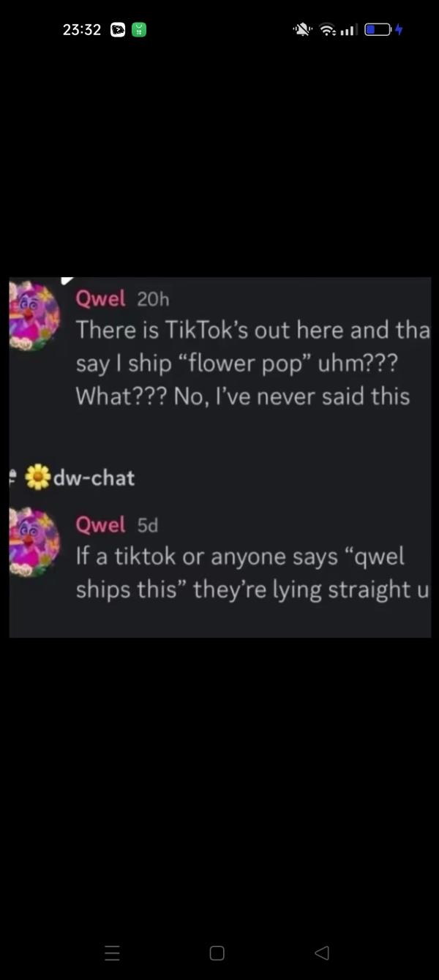Toggle silent mode from the status bar
This screenshot has height=980, width=439.
point(301,29)
